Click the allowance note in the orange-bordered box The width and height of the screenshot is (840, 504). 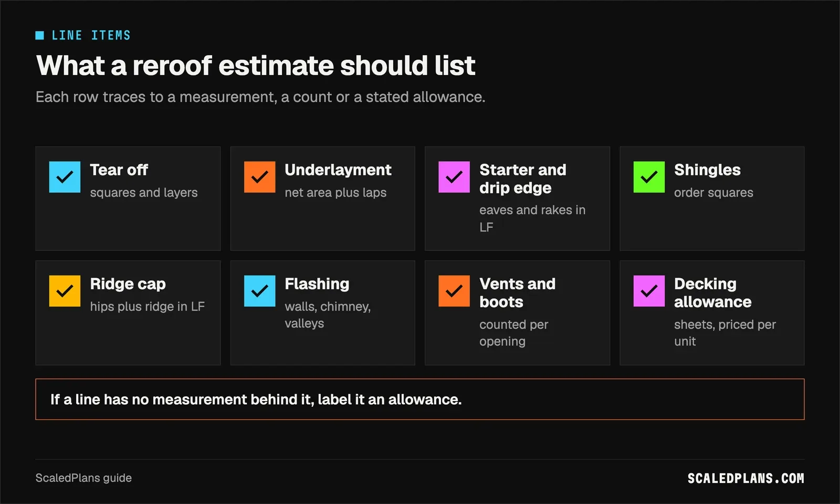pos(420,400)
